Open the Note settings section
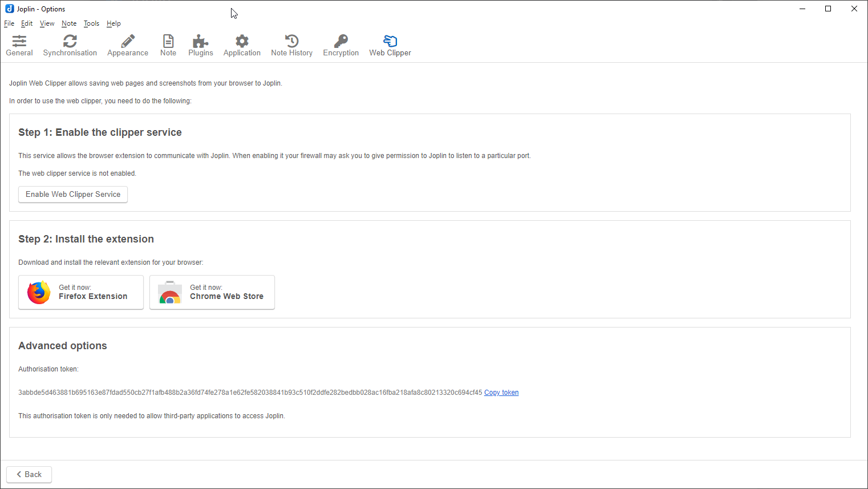The image size is (868, 489). (x=168, y=46)
